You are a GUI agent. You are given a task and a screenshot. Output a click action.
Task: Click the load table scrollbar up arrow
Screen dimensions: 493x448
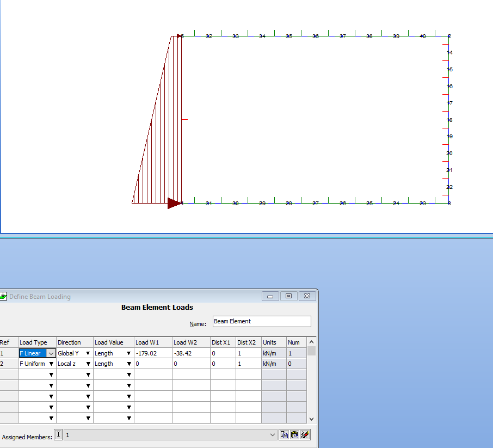[x=311, y=342]
